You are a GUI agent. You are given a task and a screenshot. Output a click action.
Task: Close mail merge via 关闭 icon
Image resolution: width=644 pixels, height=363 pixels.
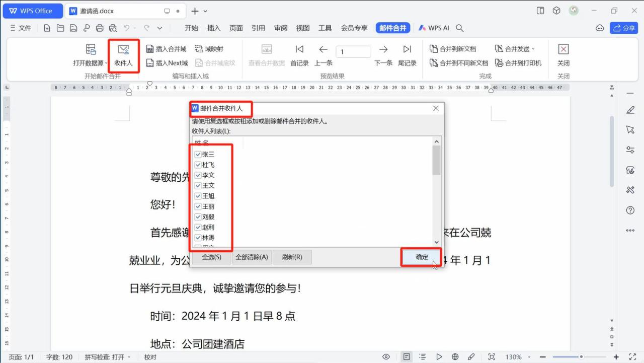point(563,49)
